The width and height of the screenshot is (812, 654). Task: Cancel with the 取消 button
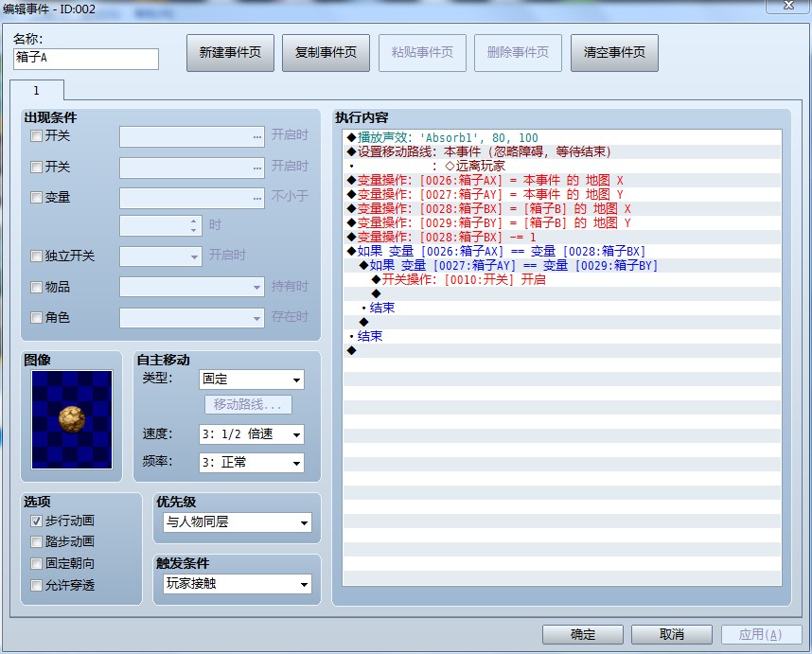point(672,634)
